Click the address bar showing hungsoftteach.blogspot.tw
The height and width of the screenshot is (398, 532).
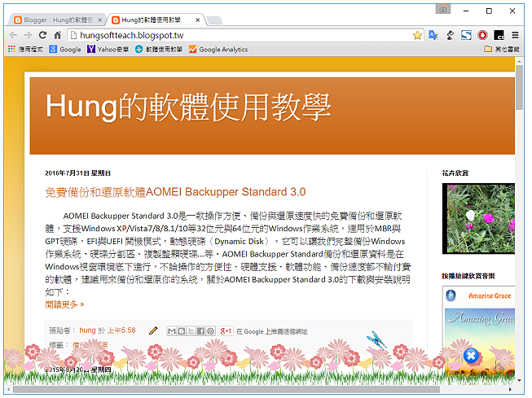pyautogui.click(x=244, y=35)
